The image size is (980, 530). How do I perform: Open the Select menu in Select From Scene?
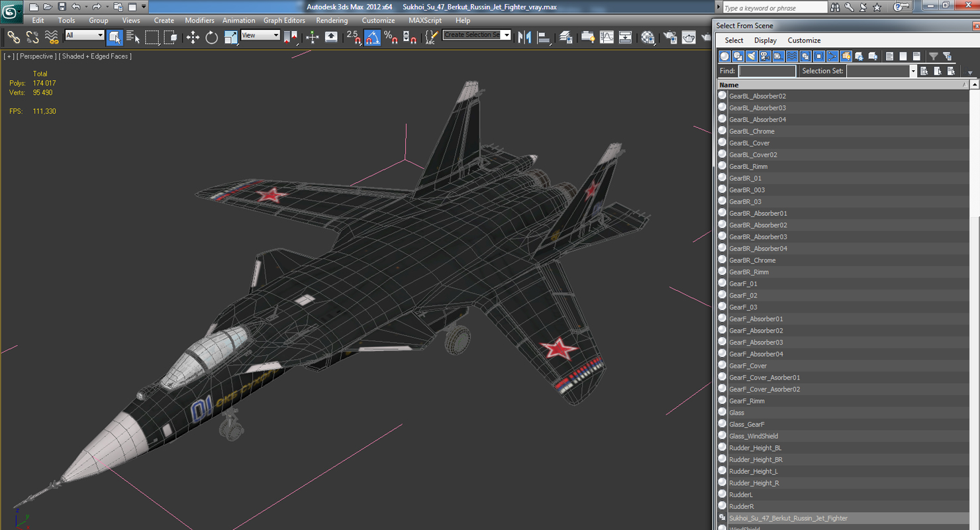tap(734, 40)
